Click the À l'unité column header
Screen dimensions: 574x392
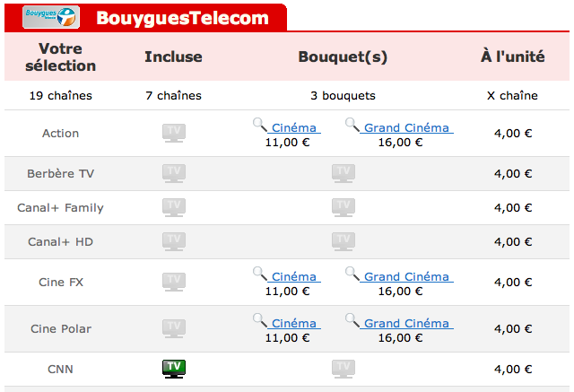click(x=512, y=57)
